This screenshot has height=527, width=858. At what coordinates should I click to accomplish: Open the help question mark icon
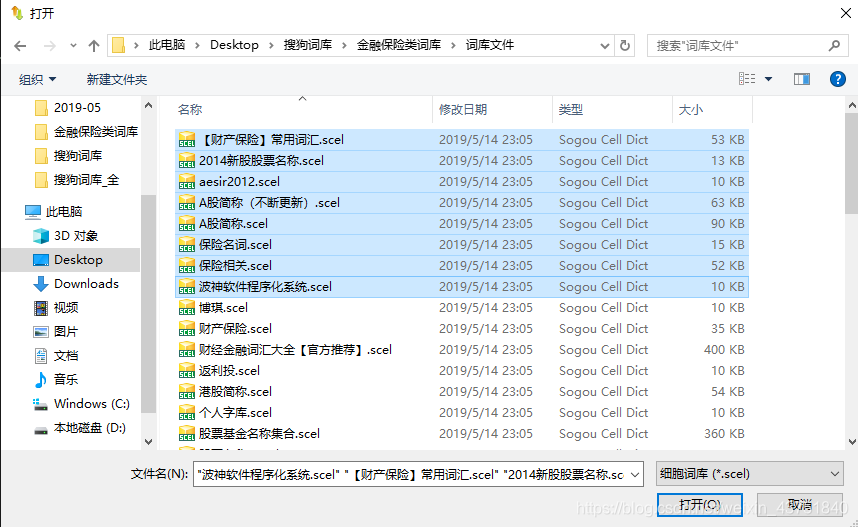coord(837,79)
